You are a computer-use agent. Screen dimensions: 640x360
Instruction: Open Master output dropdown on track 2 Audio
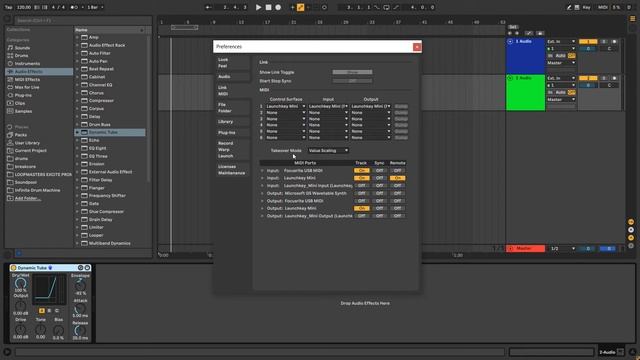[561, 99]
